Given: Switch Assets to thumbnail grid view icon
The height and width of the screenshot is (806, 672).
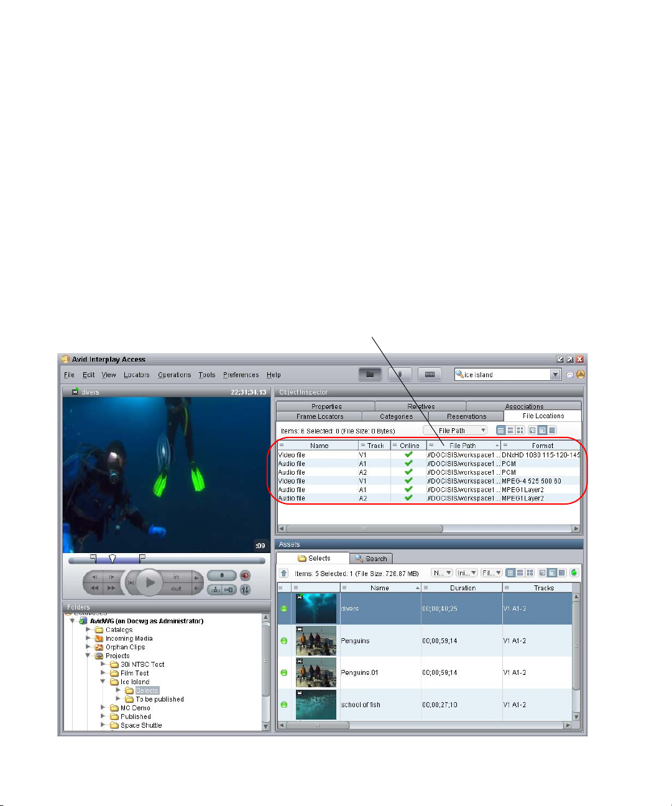Looking at the screenshot, I should click(530, 573).
